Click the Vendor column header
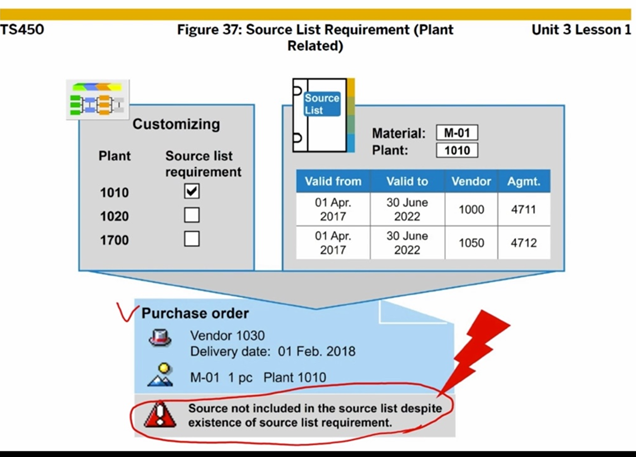This screenshot has height=457, width=636. point(471,181)
